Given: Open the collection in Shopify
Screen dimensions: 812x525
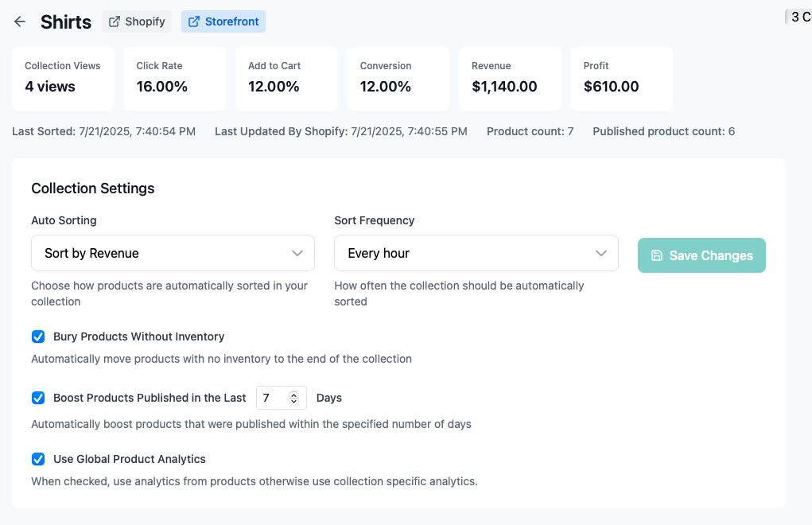Looking at the screenshot, I should [x=137, y=22].
